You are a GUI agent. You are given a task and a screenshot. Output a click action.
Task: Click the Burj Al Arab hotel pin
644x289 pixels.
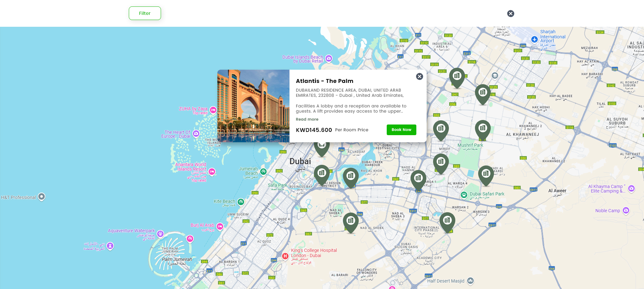point(220,226)
